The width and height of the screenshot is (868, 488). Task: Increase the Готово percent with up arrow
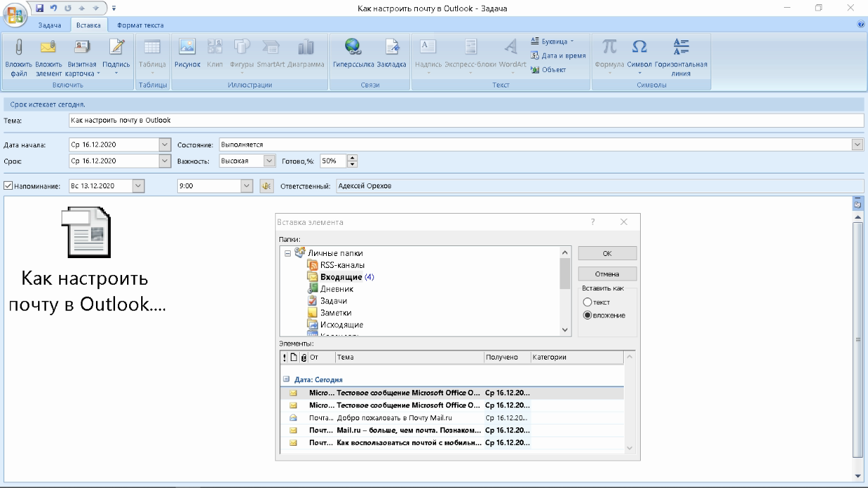[x=352, y=157]
